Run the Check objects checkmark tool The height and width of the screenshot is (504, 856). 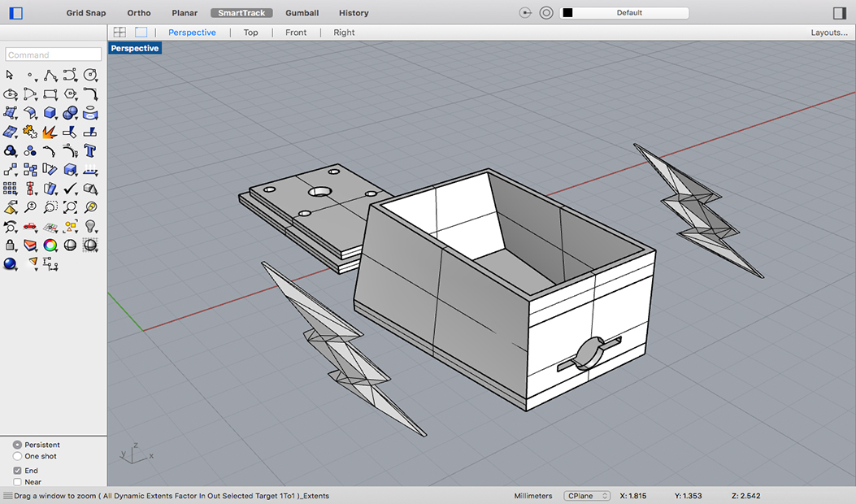pyautogui.click(x=70, y=189)
